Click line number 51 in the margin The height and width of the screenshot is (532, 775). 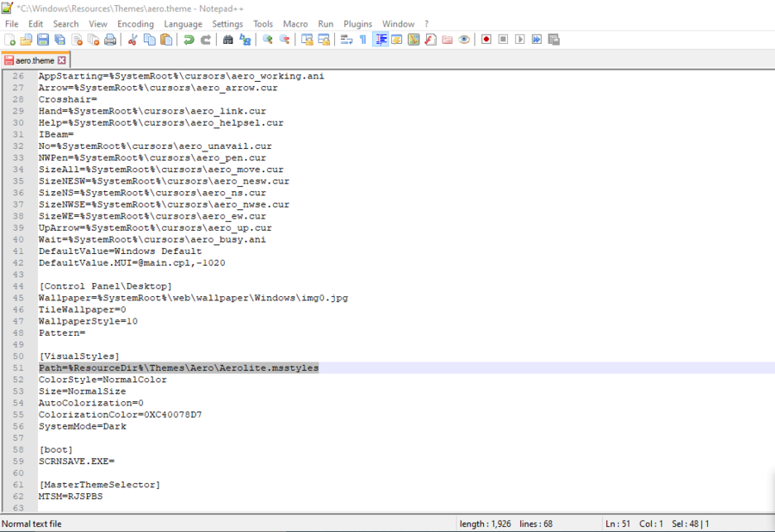pos(18,368)
